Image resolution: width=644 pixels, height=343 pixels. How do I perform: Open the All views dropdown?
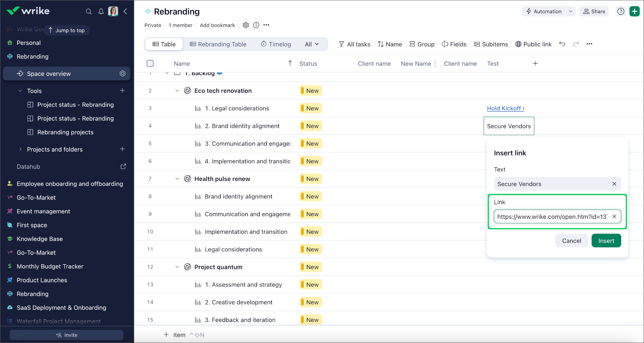coord(312,44)
